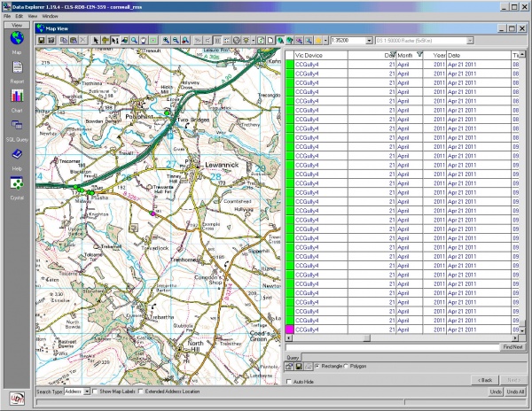Viewport: 532px width, 411px height.
Task: Open the Map view from sidebar
Action: point(16,40)
